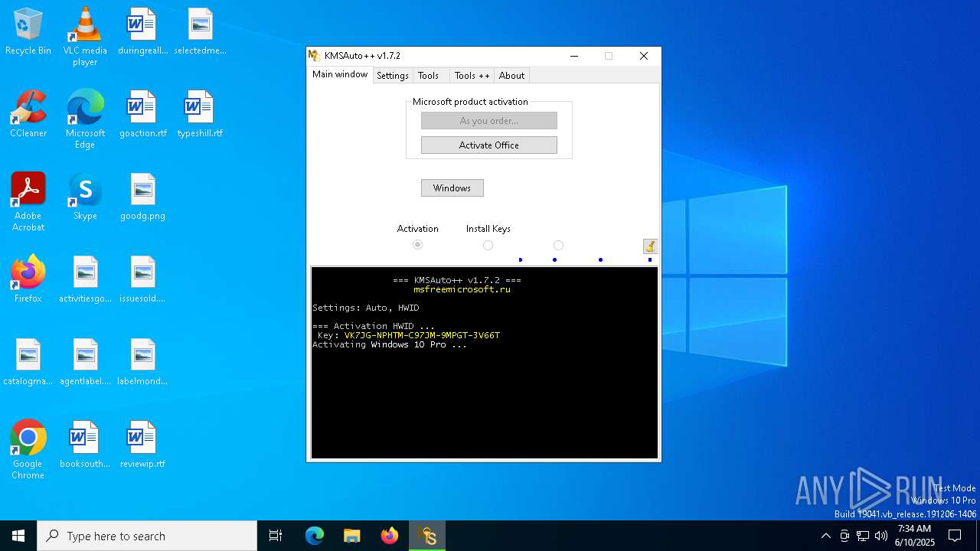Show hidden system tray icons
Screen dimensions: 980x551
coord(825,536)
